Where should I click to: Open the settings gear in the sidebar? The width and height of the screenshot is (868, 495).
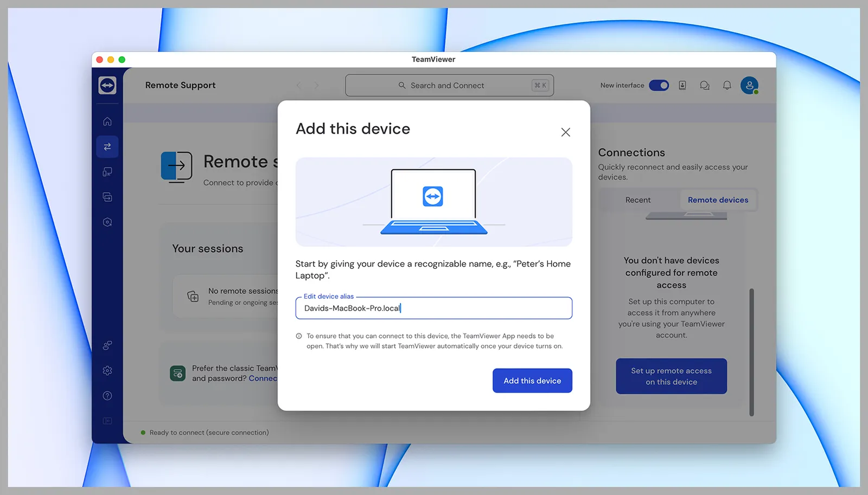pyautogui.click(x=107, y=370)
